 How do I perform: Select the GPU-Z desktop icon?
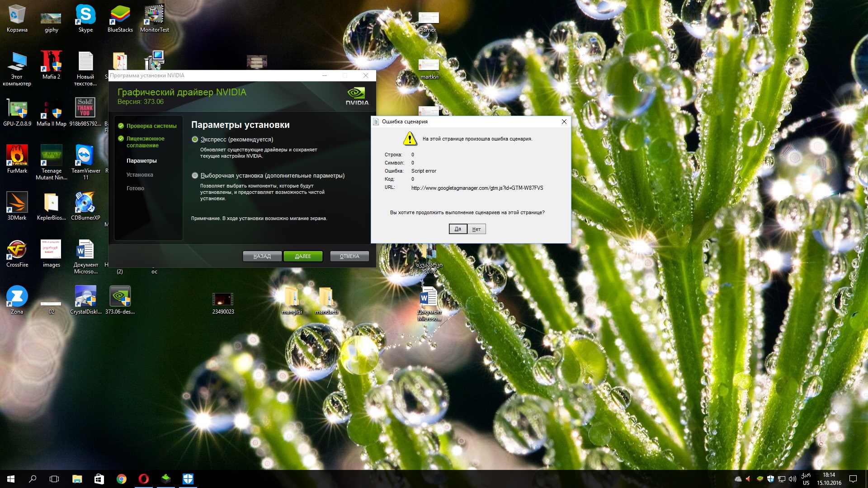pyautogui.click(x=17, y=109)
